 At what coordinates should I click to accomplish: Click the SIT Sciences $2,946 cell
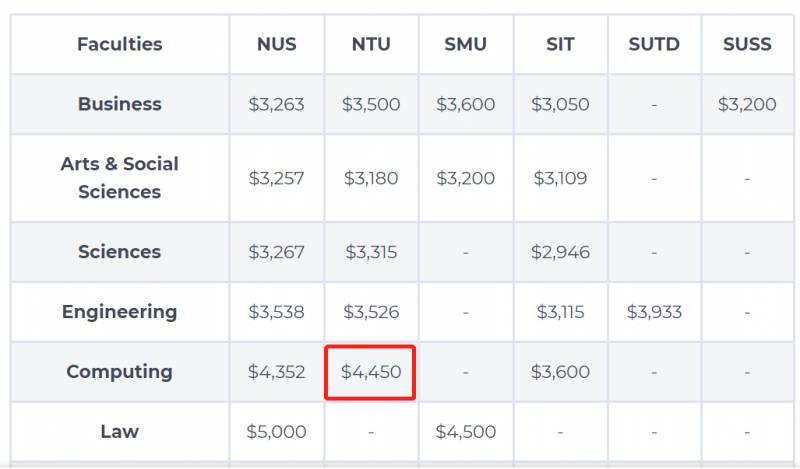pos(560,252)
